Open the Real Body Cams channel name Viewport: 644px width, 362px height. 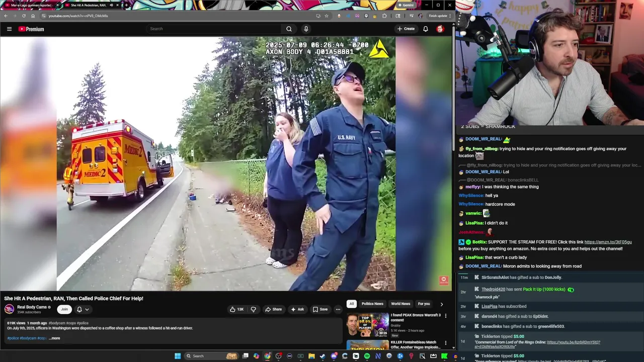pos(32,307)
